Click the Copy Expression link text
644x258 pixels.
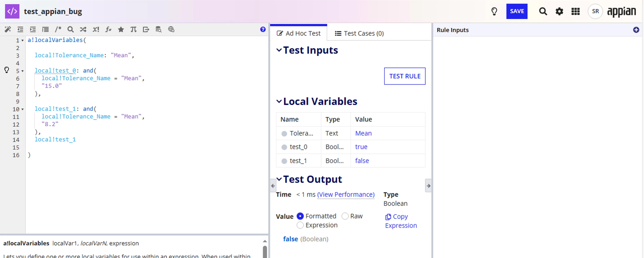(x=401, y=221)
